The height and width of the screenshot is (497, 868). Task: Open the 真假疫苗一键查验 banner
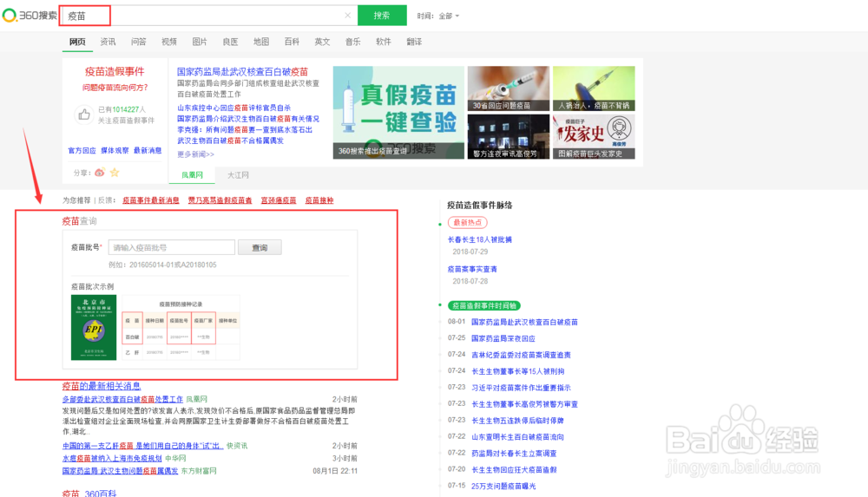click(398, 113)
